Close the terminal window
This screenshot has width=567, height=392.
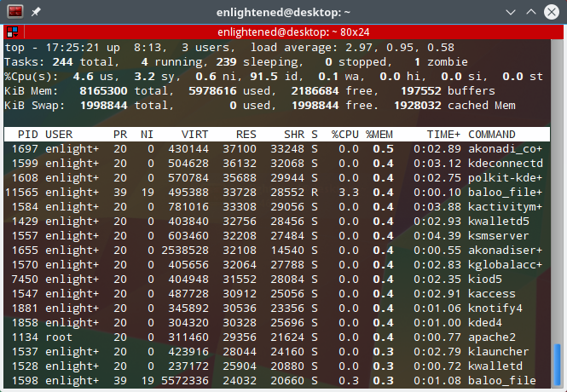pyautogui.click(x=552, y=12)
